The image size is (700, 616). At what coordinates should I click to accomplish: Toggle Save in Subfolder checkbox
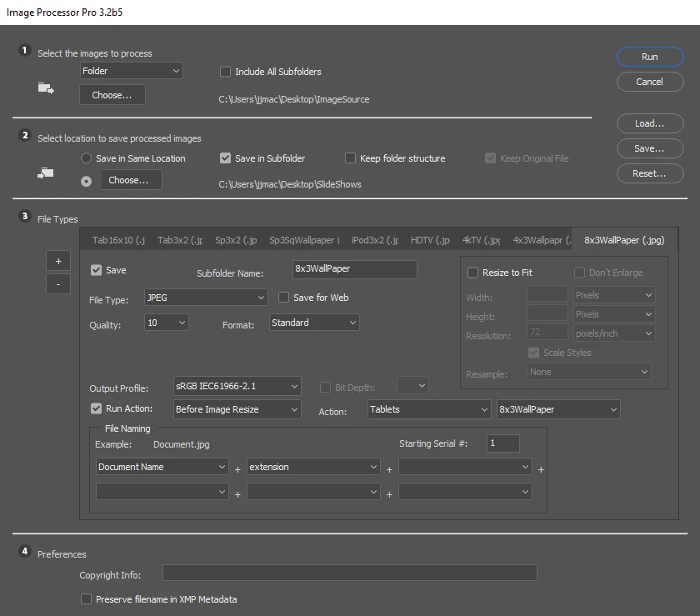(x=226, y=158)
